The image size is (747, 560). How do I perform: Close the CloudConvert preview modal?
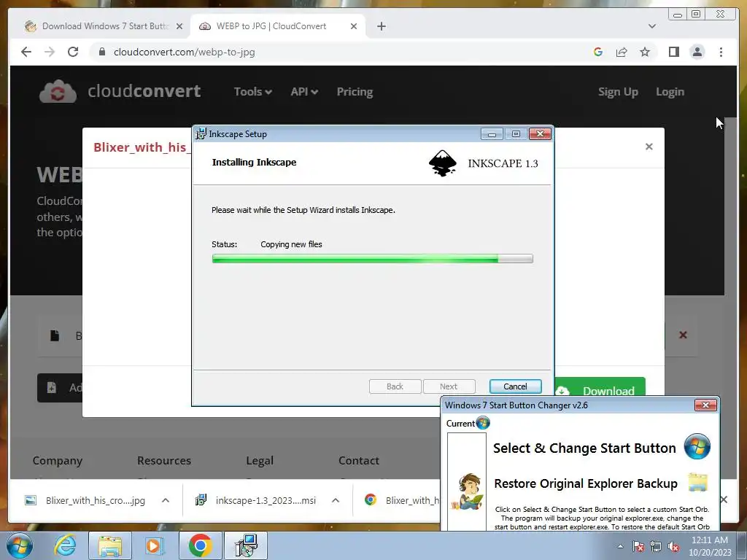(x=649, y=147)
